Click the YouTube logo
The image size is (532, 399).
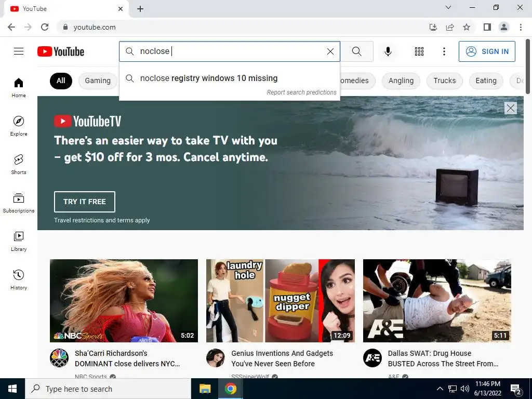[61, 51]
